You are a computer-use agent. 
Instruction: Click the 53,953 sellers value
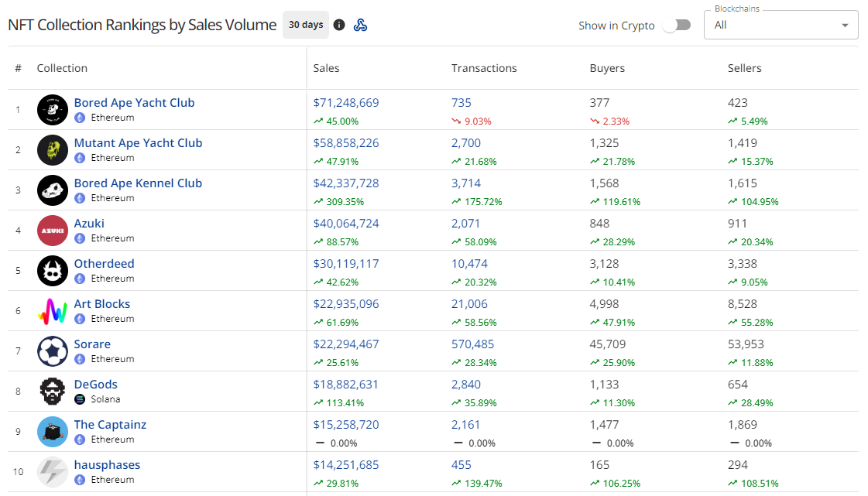(746, 344)
